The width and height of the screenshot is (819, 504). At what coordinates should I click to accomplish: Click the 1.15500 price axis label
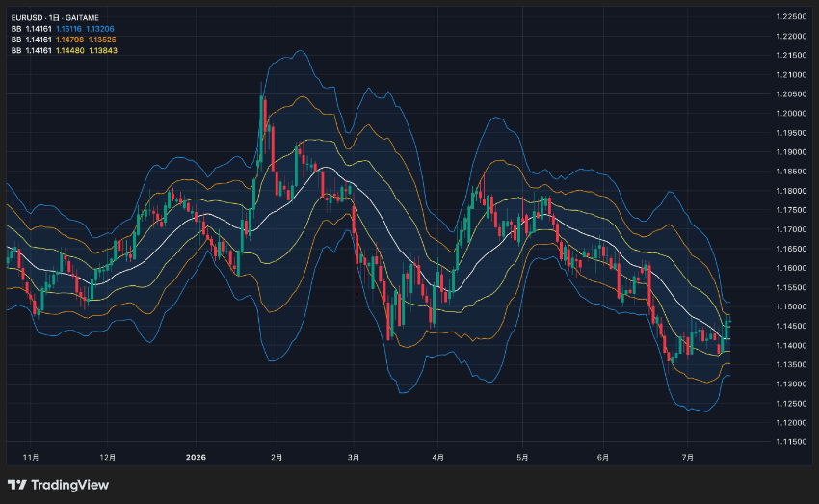pos(791,287)
